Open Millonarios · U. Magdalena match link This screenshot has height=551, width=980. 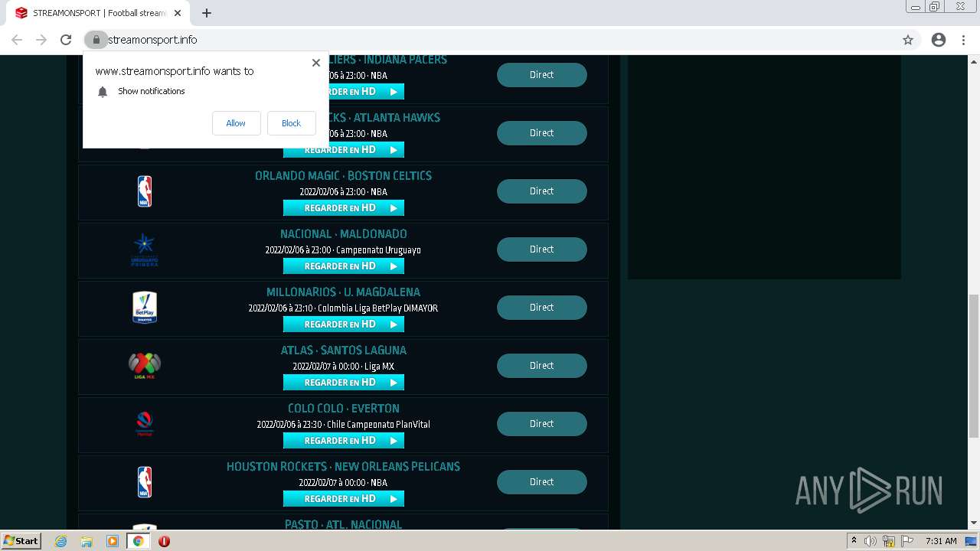click(x=343, y=292)
